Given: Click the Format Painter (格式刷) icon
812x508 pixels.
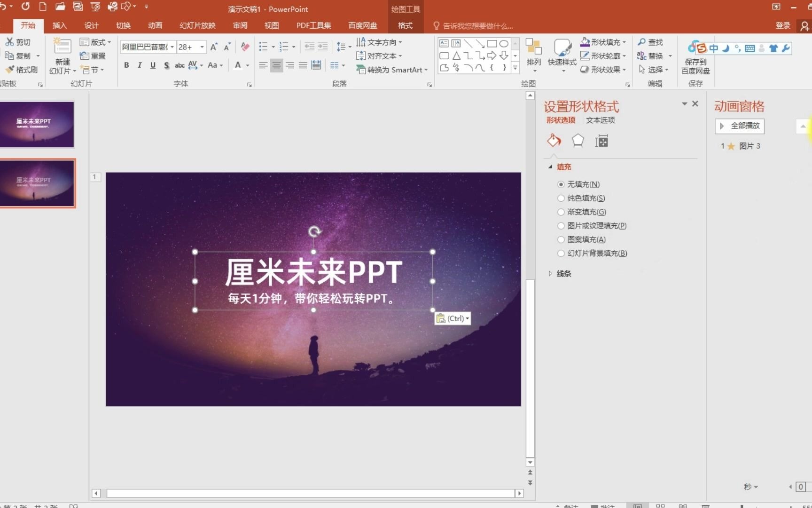Looking at the screenshot, I should tap(10, 69).
